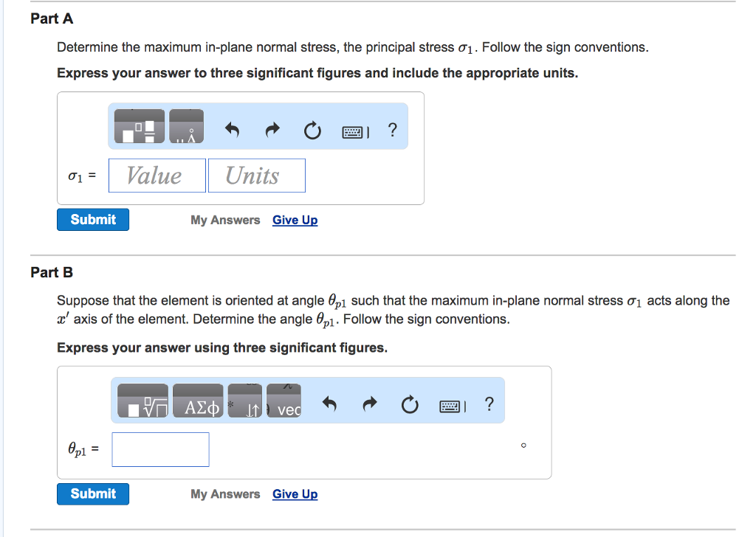
Task: Submit the Part A answer
Action: pos(92,219)
